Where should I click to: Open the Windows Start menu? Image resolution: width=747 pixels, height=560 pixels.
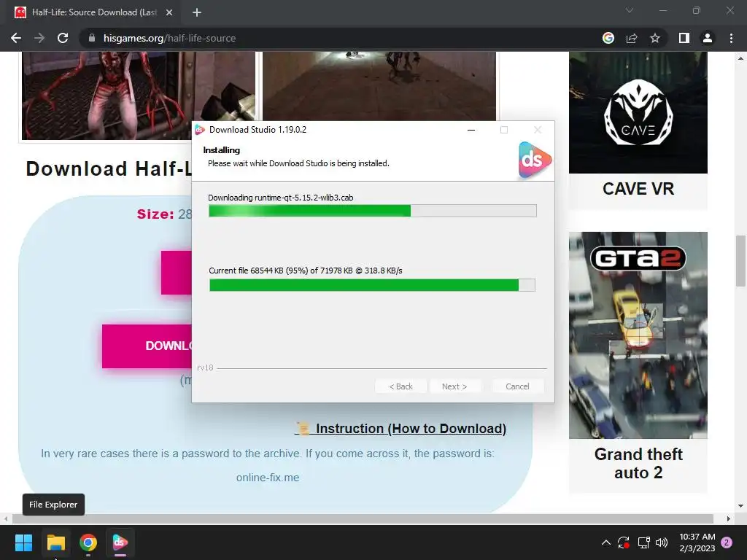23,542
